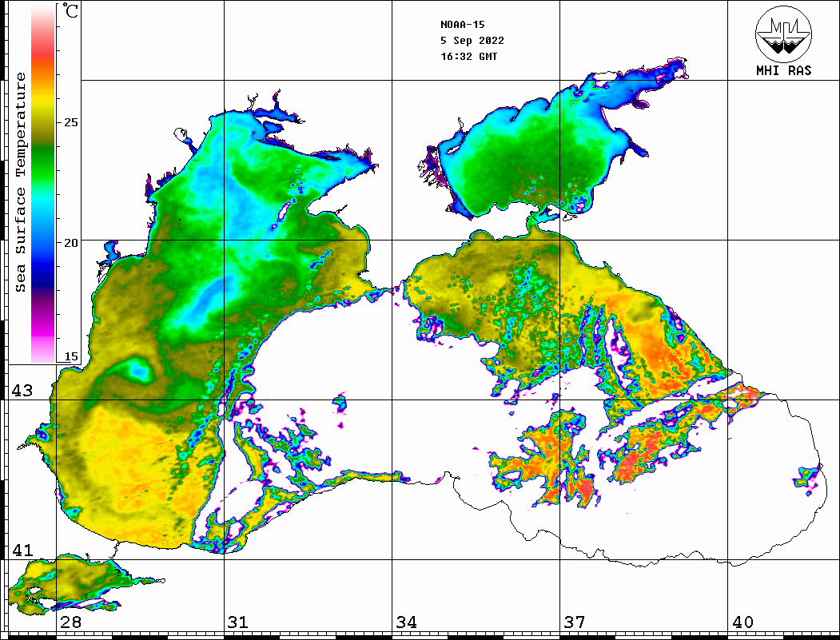Click the 25 tick on the color scale
Viewport: 840px width, 640px height.
70,122
